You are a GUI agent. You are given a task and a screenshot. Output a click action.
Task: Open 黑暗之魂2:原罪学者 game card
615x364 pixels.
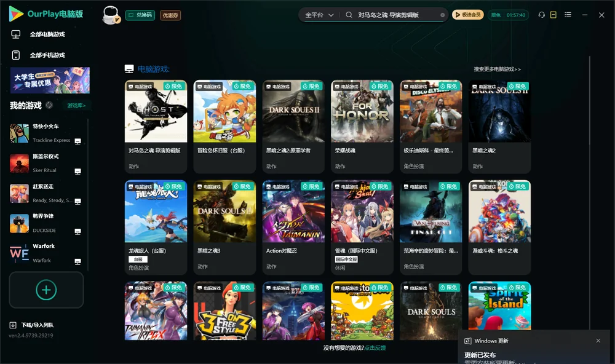pyautogui.click(x=293, y=127)
